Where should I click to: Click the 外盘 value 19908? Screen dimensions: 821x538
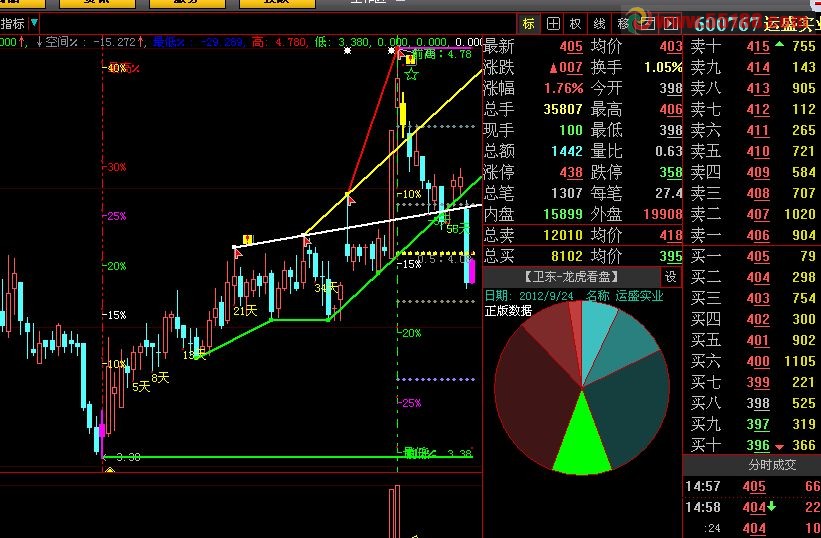pyautogui.click(x=663, y=214)
